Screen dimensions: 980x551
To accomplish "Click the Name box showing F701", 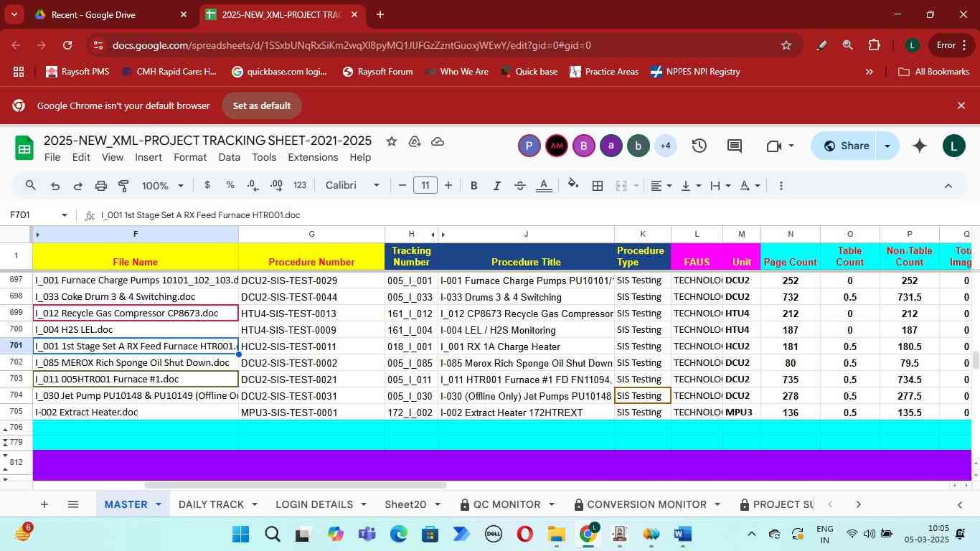I will click(37, 215).
